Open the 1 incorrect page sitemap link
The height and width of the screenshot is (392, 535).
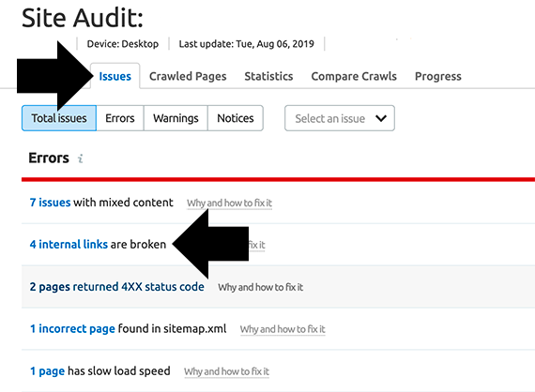72,328
